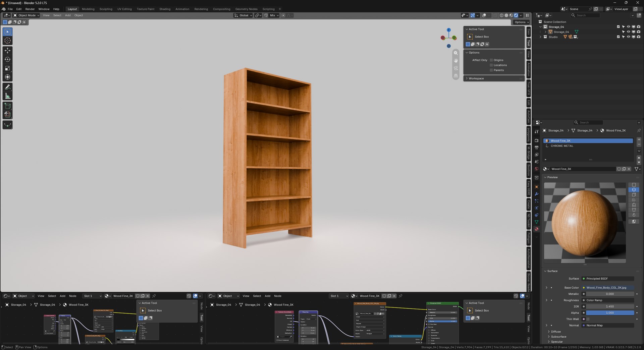Switch to the Shading workspace tab
Viewport: 644px width, 350px height.
(x=165, y=9)
